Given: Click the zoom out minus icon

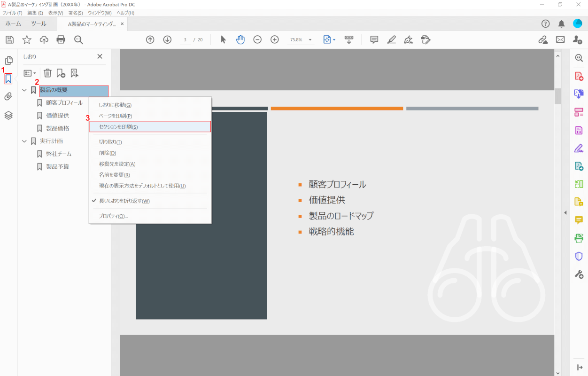Looking at the screenshot, I should click(x=257, y=40).
